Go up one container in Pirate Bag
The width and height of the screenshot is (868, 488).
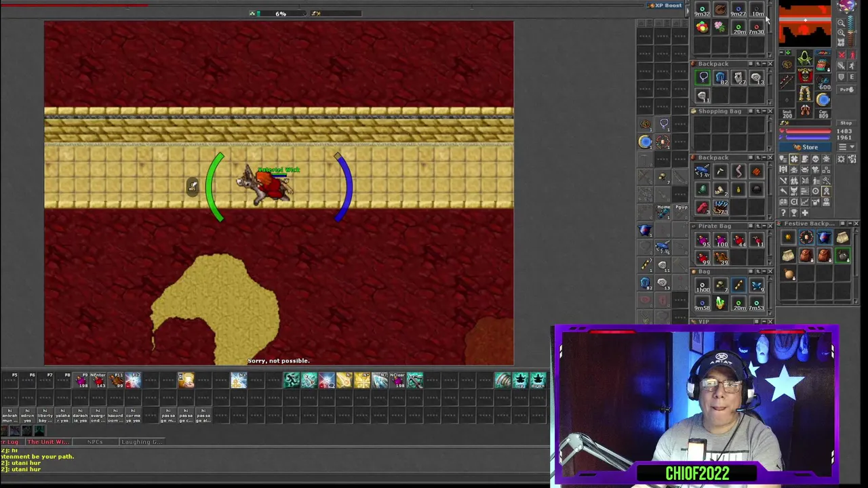pos(758,226)
